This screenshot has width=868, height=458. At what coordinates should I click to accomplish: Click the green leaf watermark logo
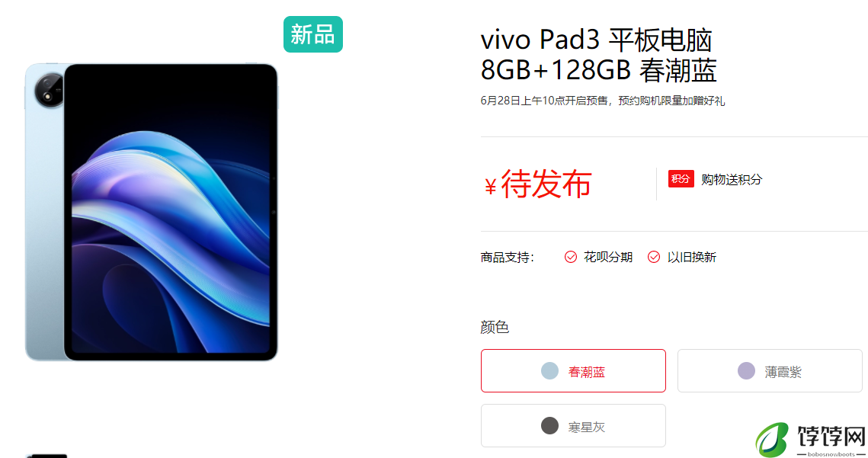[772, 440]
